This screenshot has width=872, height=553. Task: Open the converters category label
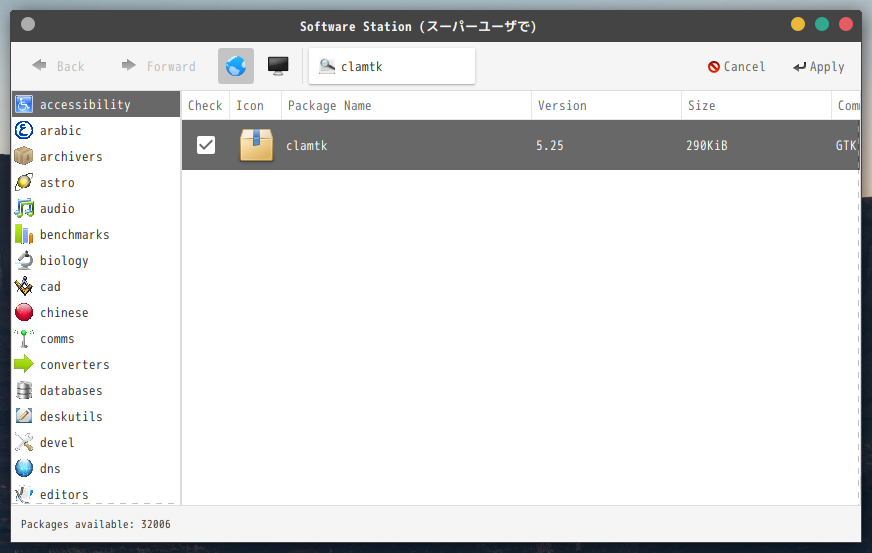tap(75, 365)
